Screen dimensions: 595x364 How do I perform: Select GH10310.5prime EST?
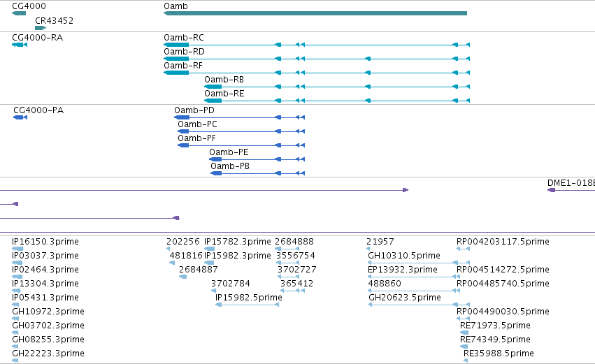404,256
